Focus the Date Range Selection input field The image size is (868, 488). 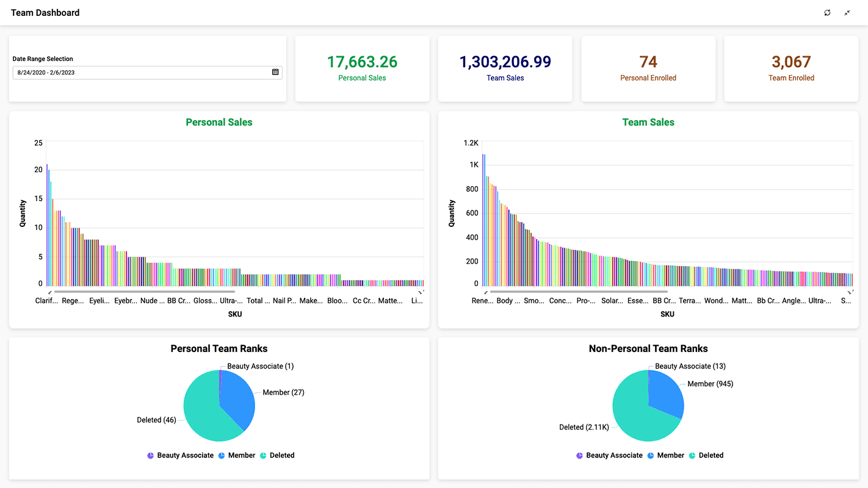[x=147, y=73]
